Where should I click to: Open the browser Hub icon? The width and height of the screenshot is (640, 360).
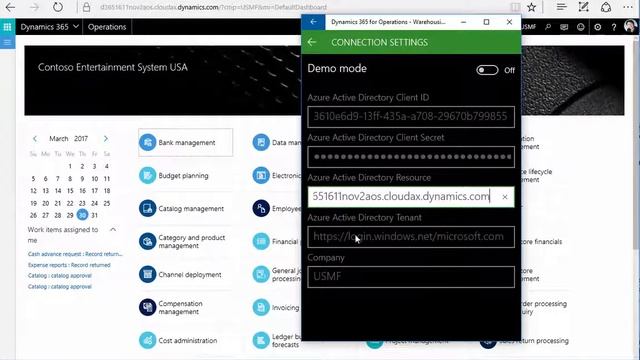562,7
